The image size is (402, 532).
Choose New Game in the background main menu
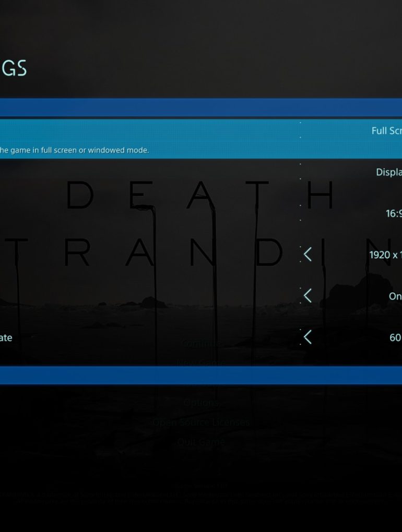pyautogui.click(x=201, y=362)
